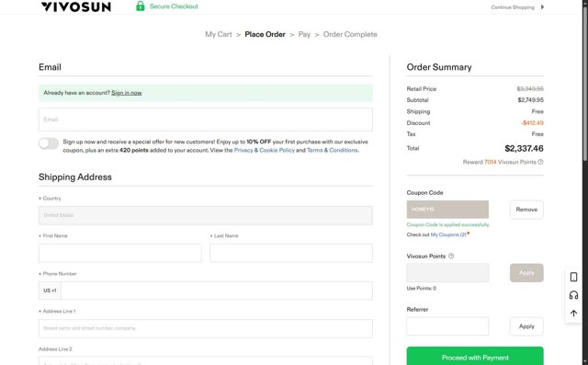Click the Apply button for Vivosun Points

tap(526, 273)
